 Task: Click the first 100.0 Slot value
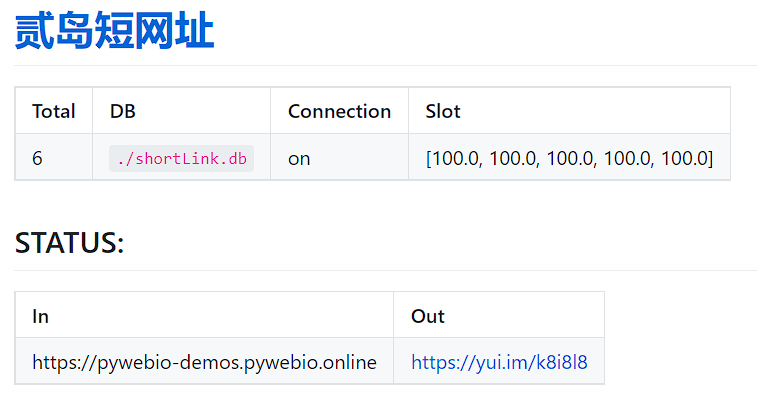(x=455, y=158)
